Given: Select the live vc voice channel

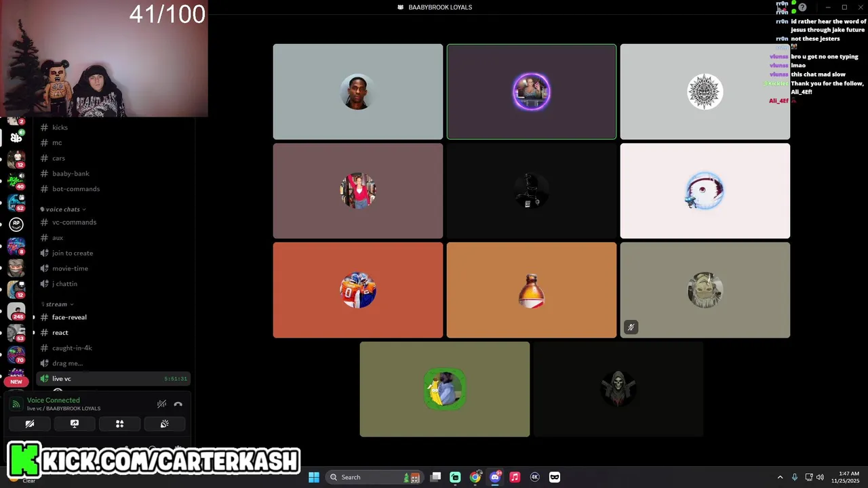Looking at the screenshot, I should (113, 379).
